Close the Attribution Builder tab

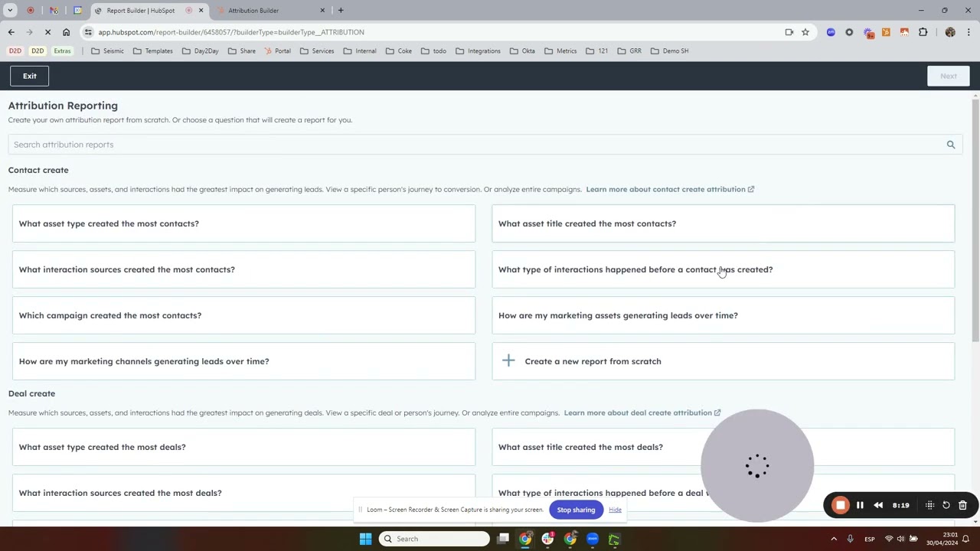[x=322, y=11]
